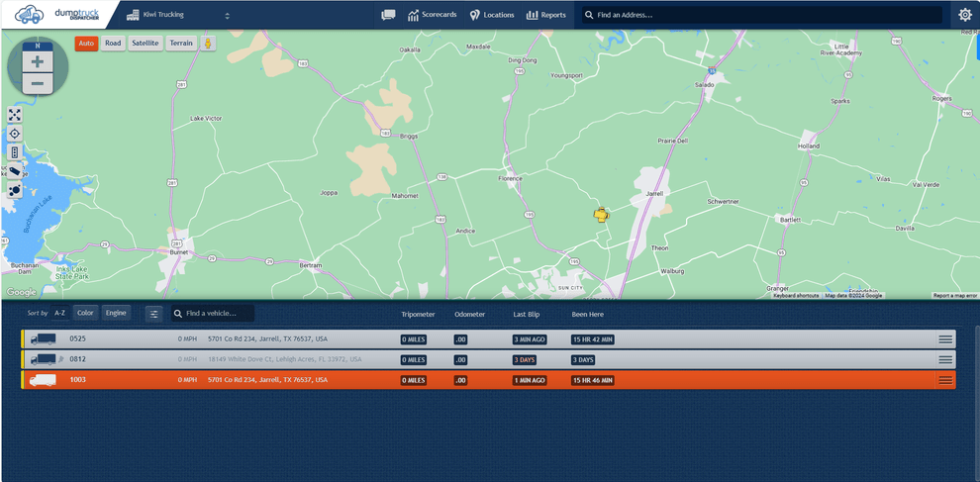This screenshot has width=980, height=482.
Task: Click the Tripometer column header
Action: pyautogui.click(x=418, y=314)
